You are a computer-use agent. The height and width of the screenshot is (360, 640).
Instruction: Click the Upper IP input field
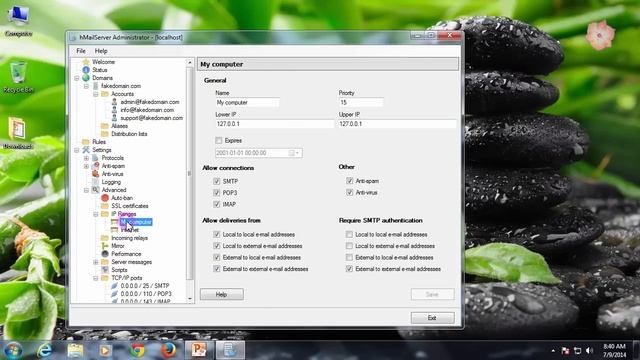[397, 124]
